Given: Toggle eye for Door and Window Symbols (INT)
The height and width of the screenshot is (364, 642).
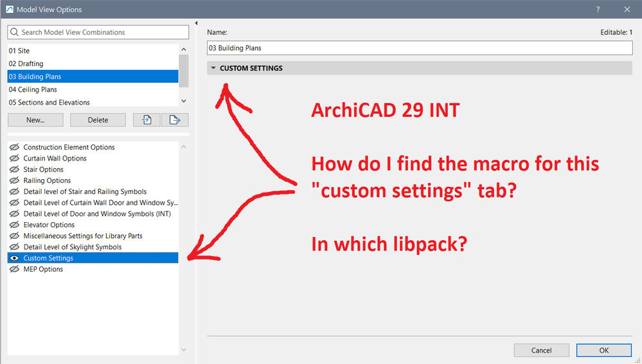Looking at the screenshot, I should [14, 213].
